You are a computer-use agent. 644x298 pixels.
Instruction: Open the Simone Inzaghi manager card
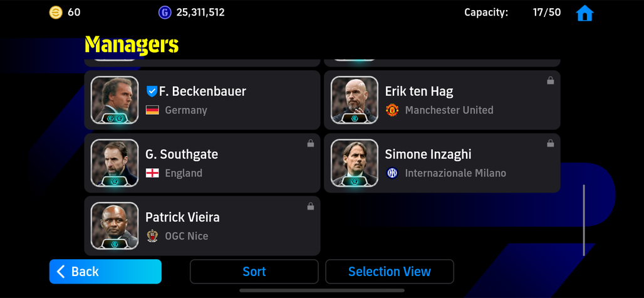442,162
